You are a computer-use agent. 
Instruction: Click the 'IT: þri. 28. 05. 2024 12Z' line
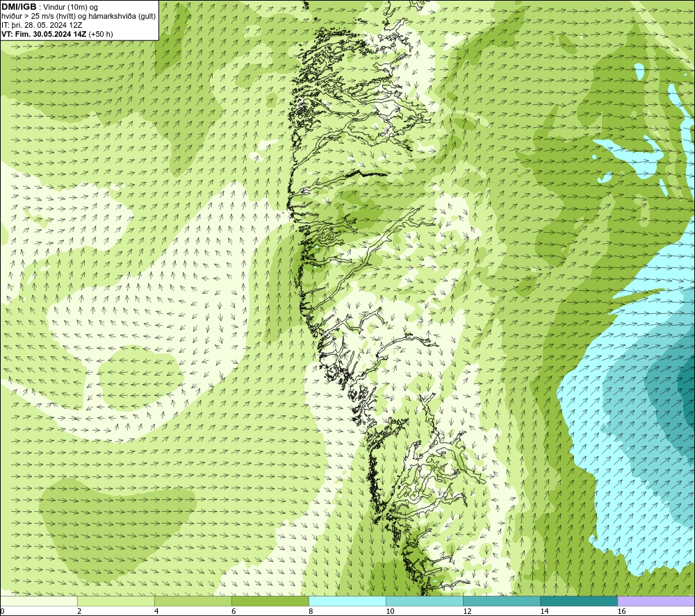tap(42, 25)
